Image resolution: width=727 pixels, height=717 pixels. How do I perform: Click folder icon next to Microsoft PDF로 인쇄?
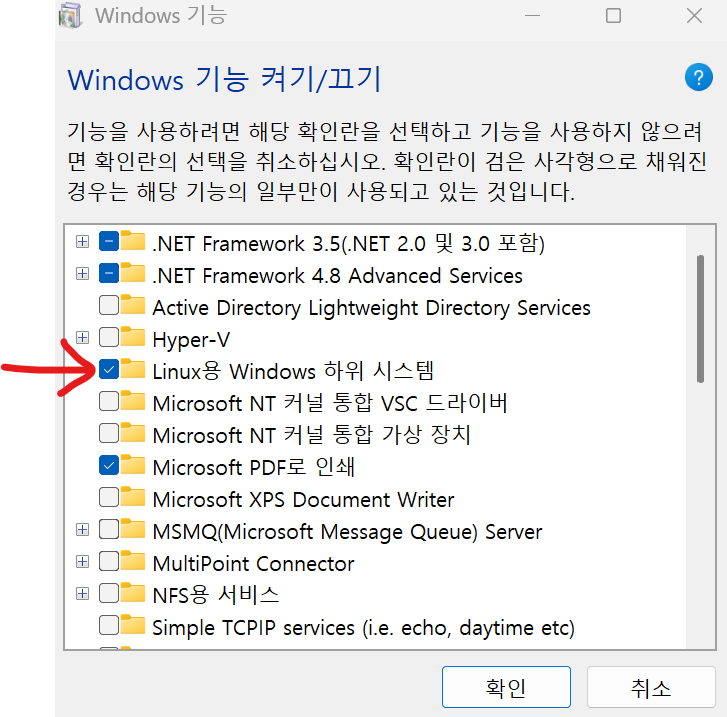click(x=133, y=465)
